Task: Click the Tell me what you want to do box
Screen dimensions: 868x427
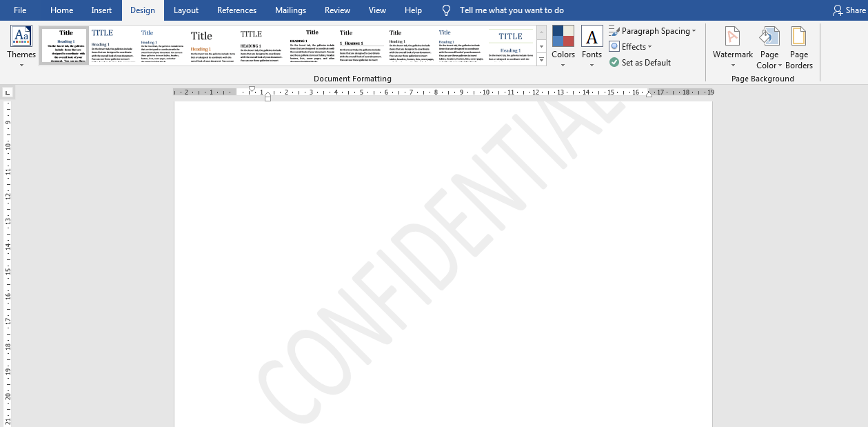Action: 512,10
